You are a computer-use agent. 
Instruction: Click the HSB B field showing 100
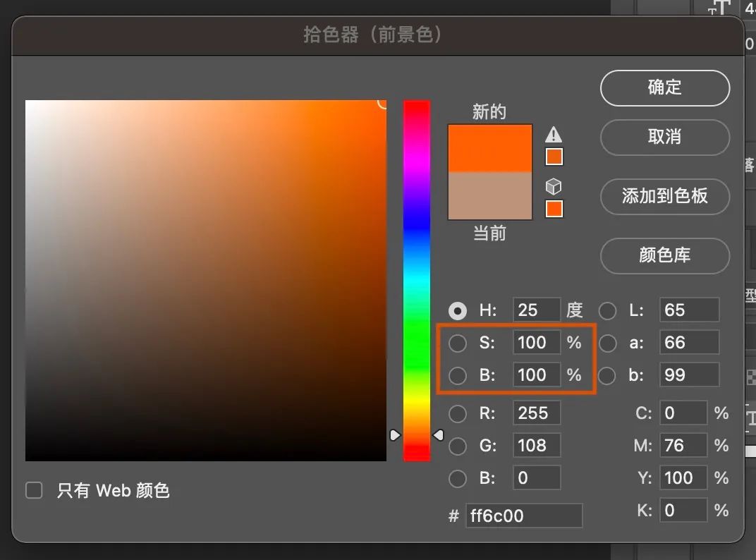(x=537, y=375)
